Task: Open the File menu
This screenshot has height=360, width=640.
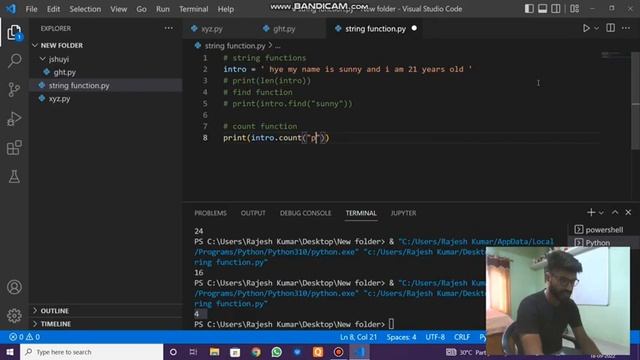Action: tap(31, 9)
